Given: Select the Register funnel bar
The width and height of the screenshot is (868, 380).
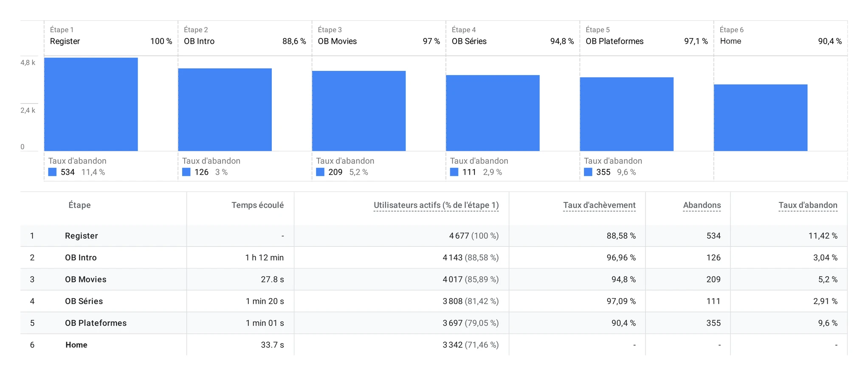Looking at the screenshot, I should [x=91, y=104].
